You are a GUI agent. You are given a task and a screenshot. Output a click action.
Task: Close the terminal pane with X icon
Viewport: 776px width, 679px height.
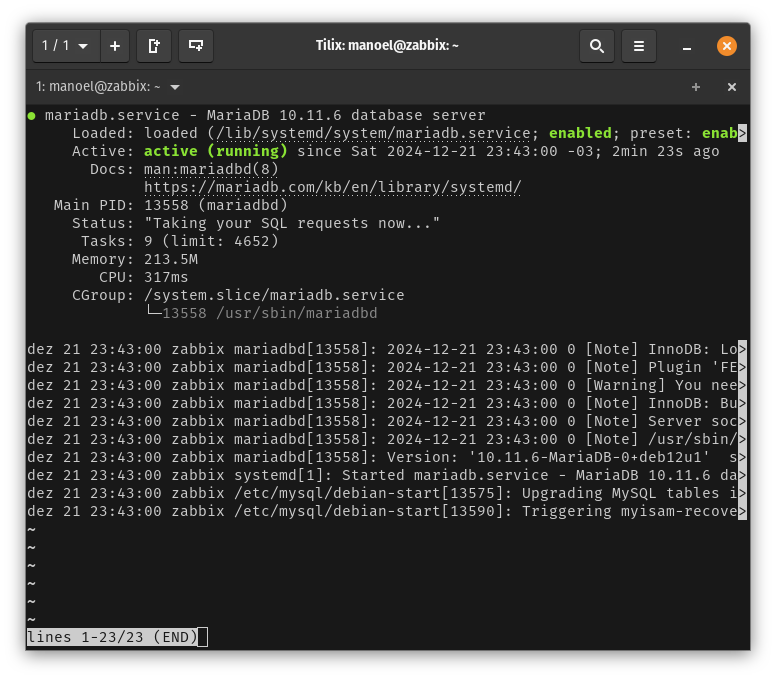[731, 87]
